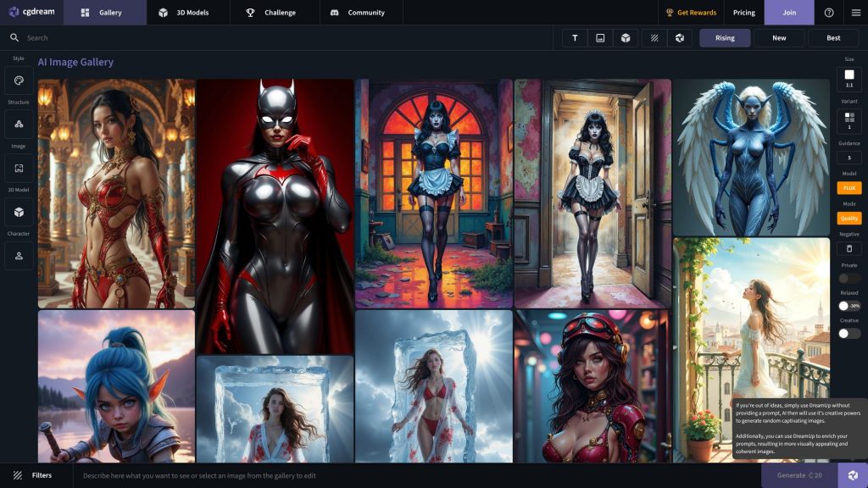Click the DreamUp icon beside Generate
Image resolution: width=868 pixels, height=488 pixels.
[x=853, y=475]
